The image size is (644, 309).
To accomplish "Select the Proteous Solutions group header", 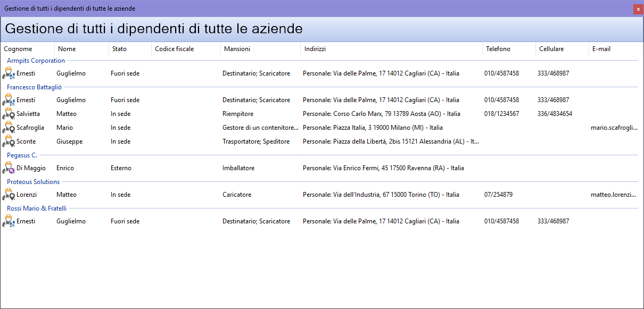I will pyautogui.click(x=33, y=182).
